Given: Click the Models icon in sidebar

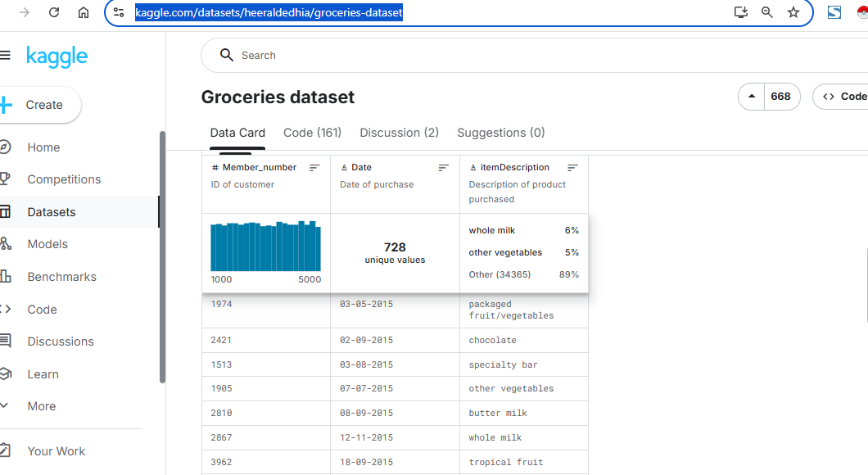Looking at the screenshot, I should (x=5, y=244).
